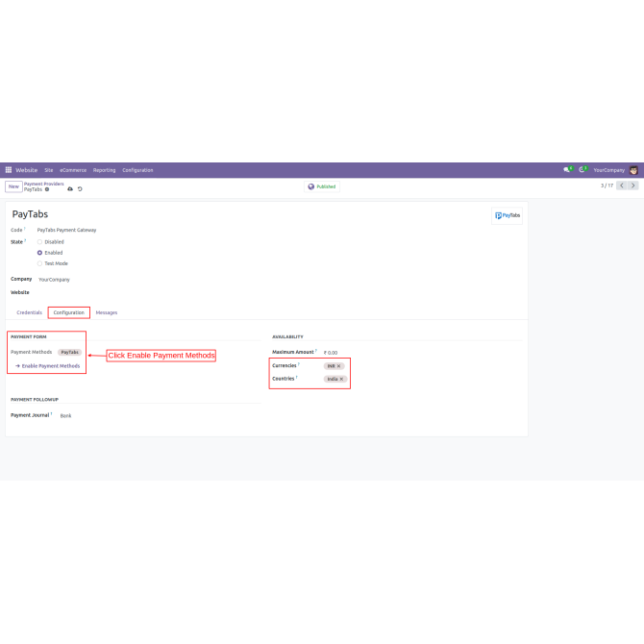This screenshot has height=644, width=644.
Task: Open the conversations chat bubble icon
Action: [x=567, y=169]
